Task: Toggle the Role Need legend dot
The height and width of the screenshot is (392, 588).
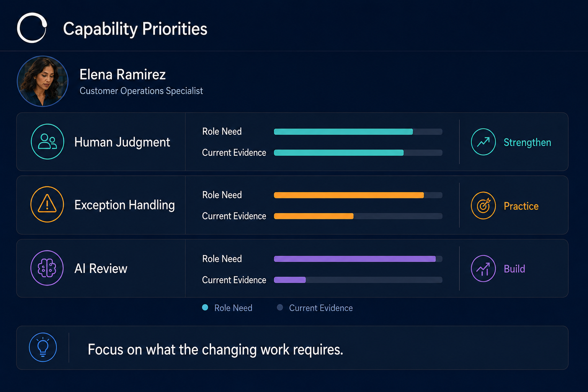Action: 205,307
